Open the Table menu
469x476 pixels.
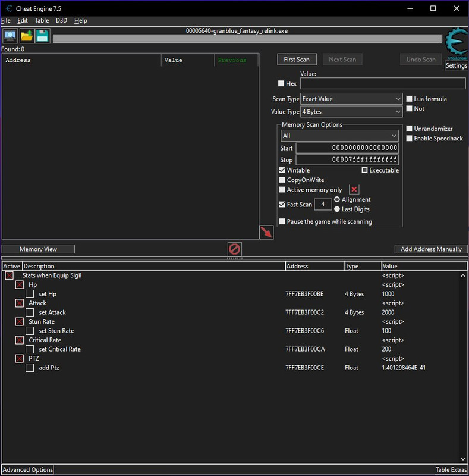42,20
